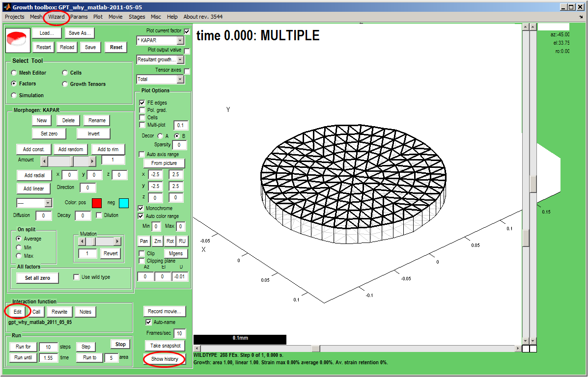Click the Rot rotate view button
Viewport: 588px width, 377px height.
tap(170, 241)
